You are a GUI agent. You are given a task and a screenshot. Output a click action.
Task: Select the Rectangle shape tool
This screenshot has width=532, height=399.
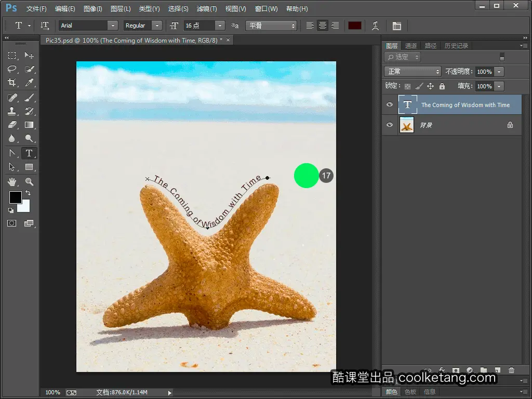[29, 167]
